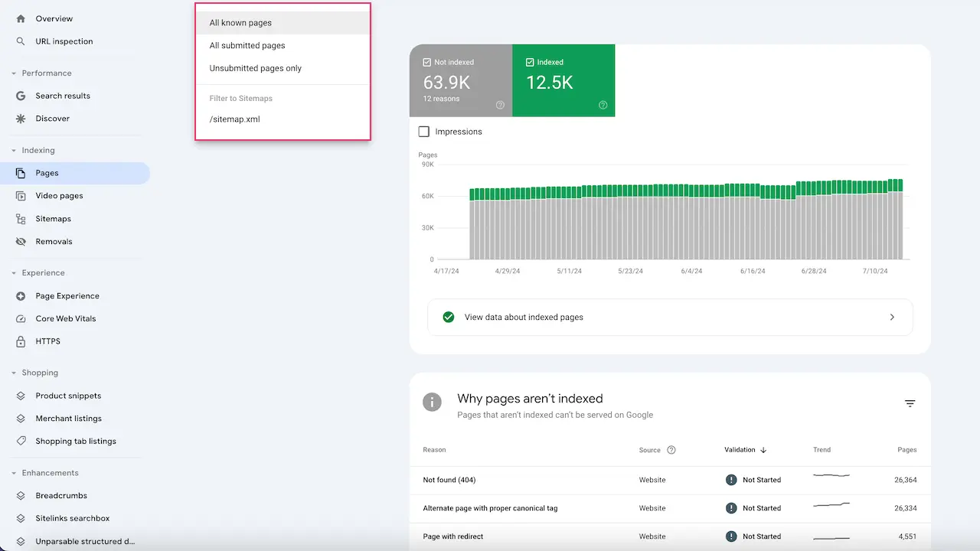
Task: Open the Removals report
Action: tap(54, 242)
